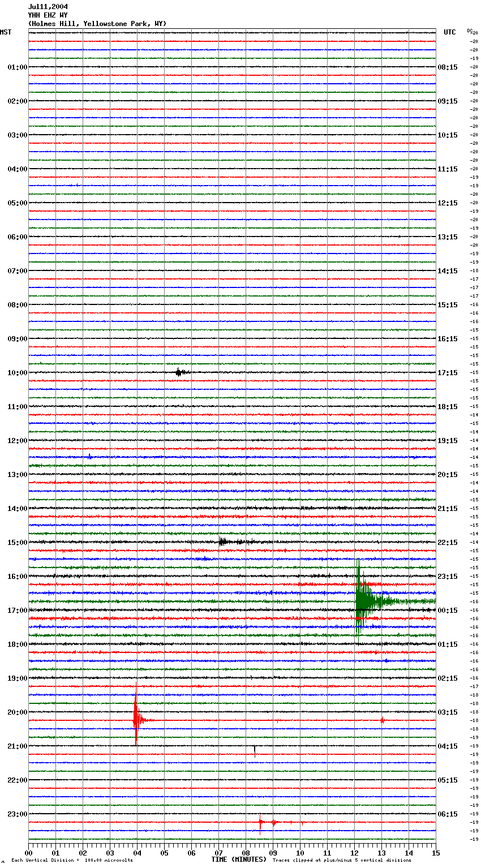
Task: Select the 01:00 MST time label
Action: (x=17, y=67)
